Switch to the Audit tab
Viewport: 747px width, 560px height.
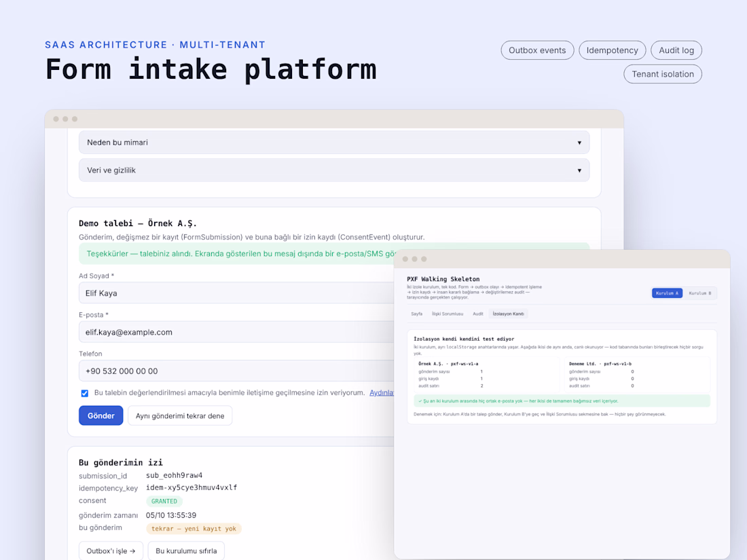pos(478,314)
